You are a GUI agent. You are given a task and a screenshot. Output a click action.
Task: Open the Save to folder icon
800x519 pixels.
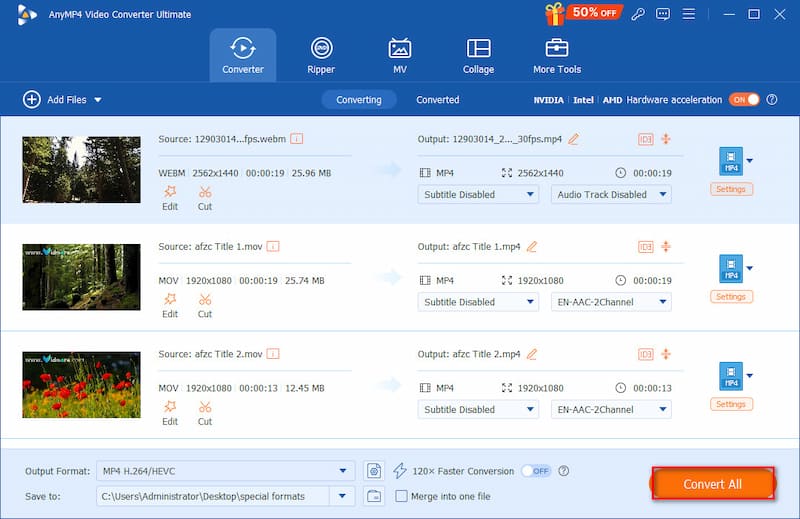(375, 495)
